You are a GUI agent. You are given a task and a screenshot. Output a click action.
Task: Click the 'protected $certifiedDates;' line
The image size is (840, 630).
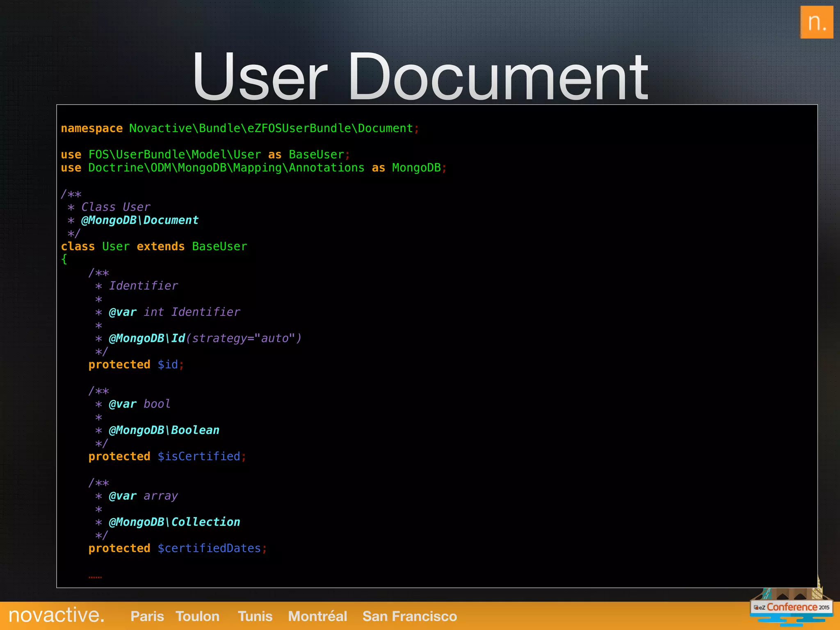pos(178,548)
